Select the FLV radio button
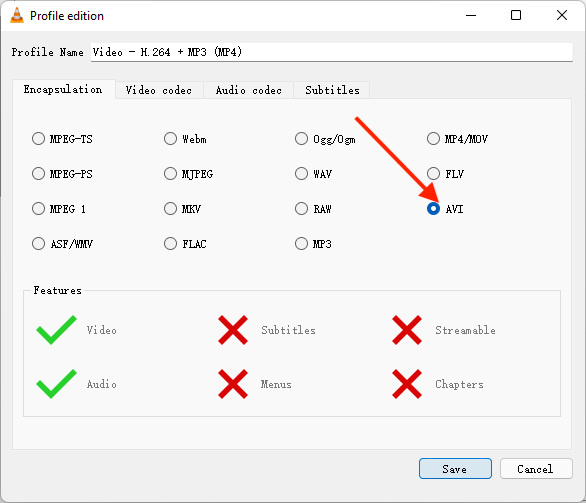Screen dimensions: 586x503 pyautogui.click(x=433, y=173)
